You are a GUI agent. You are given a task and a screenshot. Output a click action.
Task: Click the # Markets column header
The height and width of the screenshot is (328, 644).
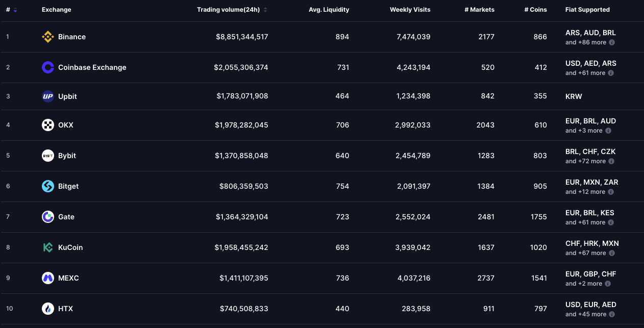point(479,10)
